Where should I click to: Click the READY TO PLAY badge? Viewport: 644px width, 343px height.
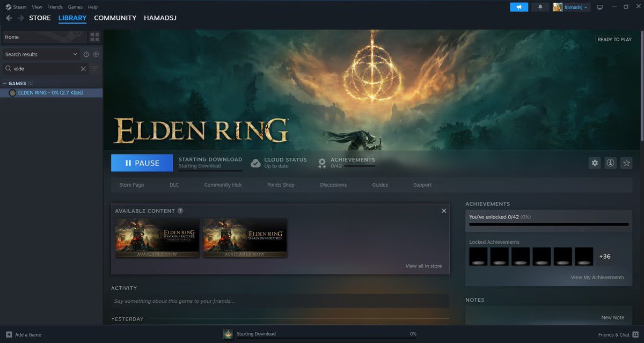614,40
